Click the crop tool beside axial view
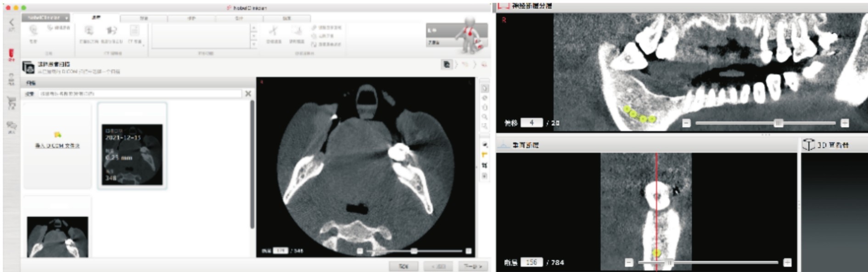Screen dimensions: 868x272 coord(484,165)
